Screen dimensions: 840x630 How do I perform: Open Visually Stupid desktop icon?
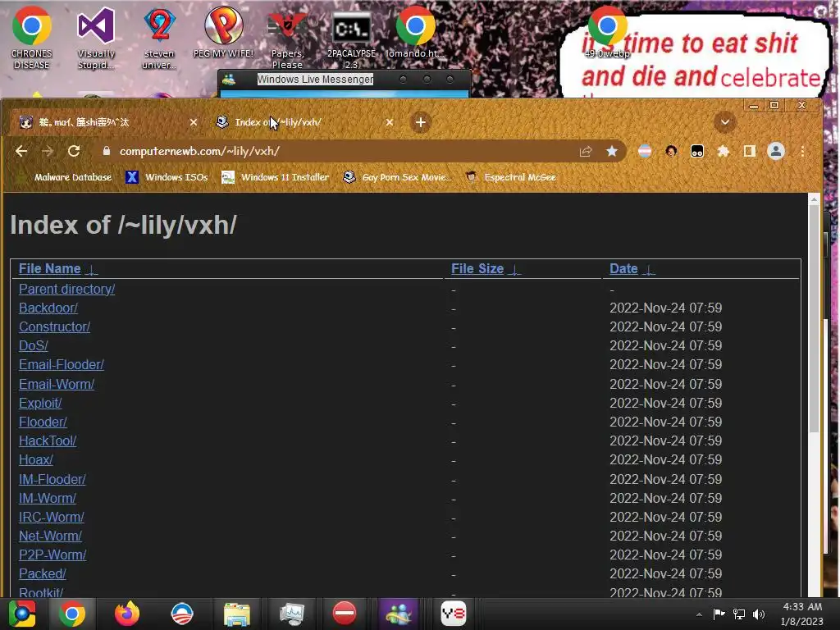(x=96, y=38)
